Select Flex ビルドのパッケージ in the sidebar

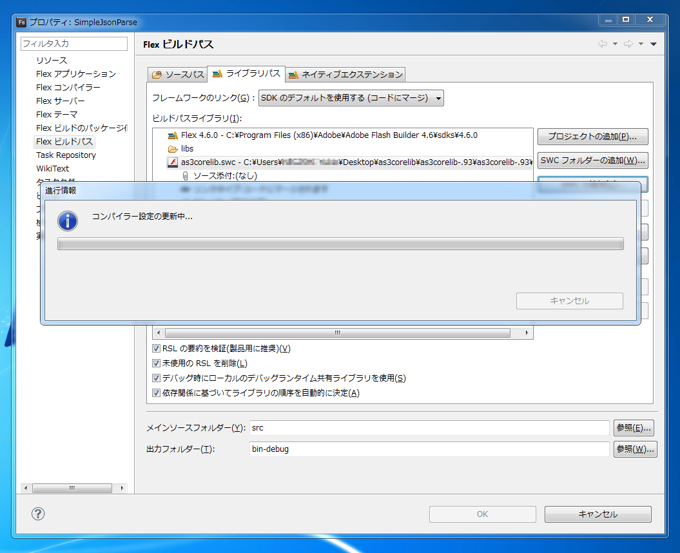[x=82, y=128]
